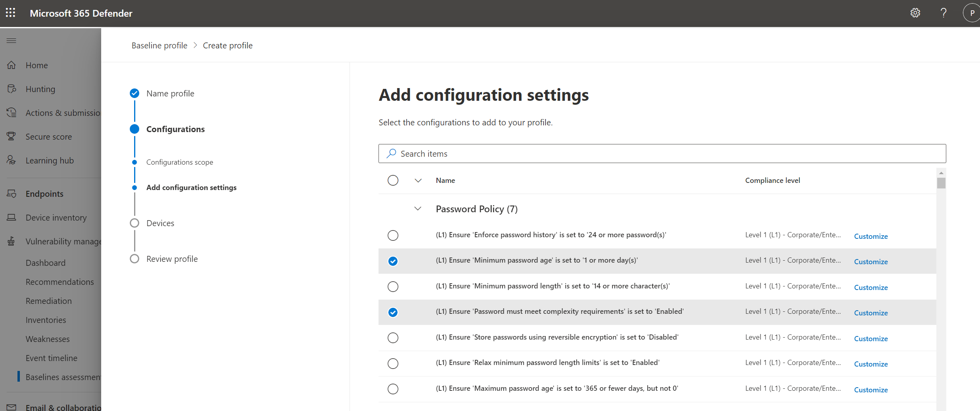This screenshot has width=980, height=411.
Task: Open settings gear in top bar
Action: pos(915,13)
